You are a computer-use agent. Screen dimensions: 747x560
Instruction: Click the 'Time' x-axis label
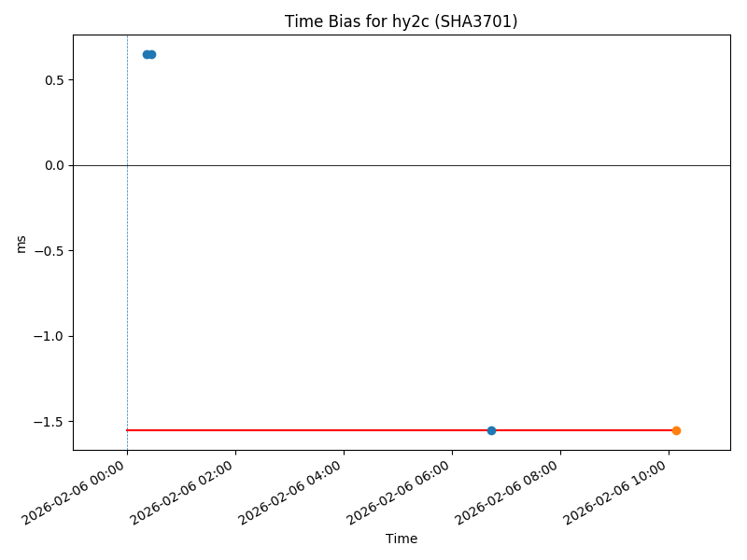(x=402, y=539)
